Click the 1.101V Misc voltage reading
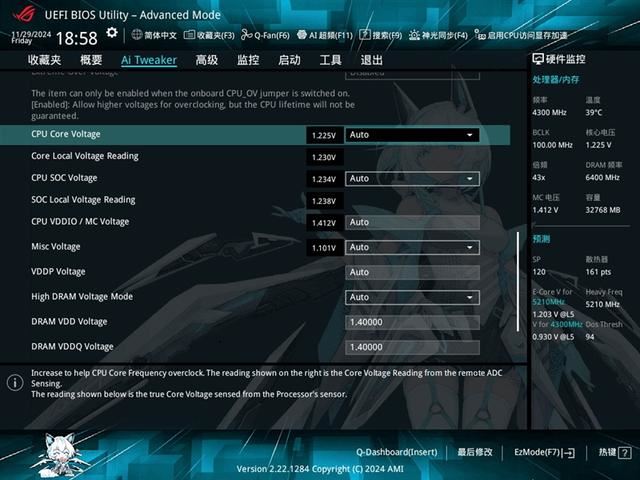This screenshot has width=640, height=480. [x=324, y=248]
